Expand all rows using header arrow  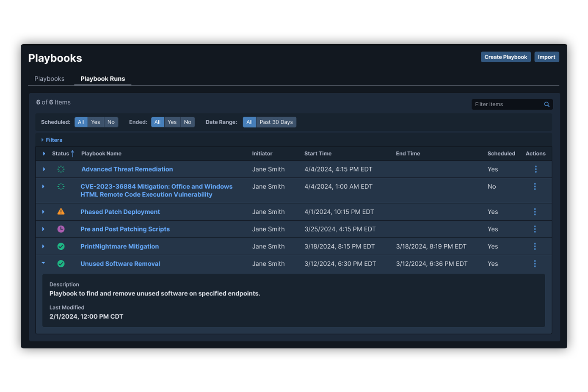tap(44, 154)
